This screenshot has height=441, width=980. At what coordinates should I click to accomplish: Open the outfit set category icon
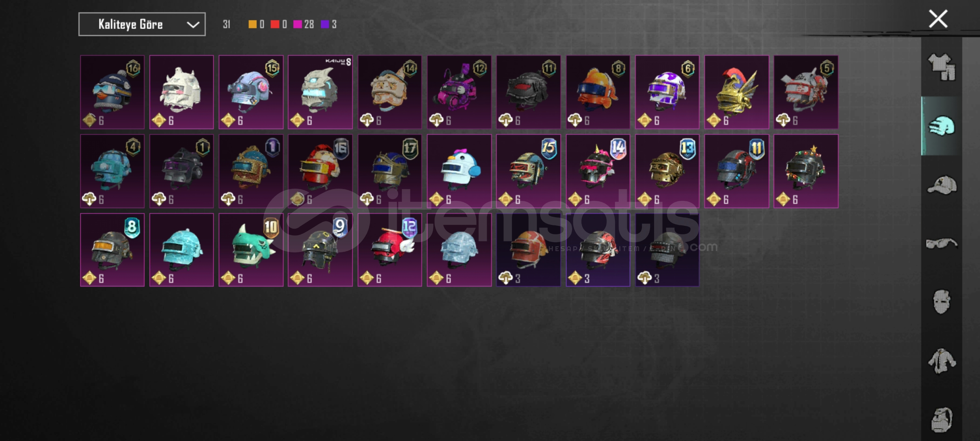click(942, 67)
